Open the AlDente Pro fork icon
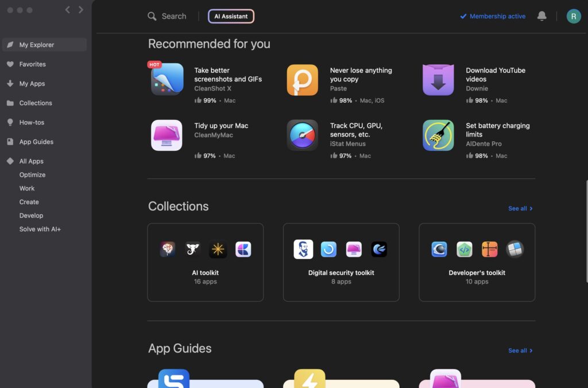Image resolution: width=588 pixels, height=388 pixels. point(438,135)
